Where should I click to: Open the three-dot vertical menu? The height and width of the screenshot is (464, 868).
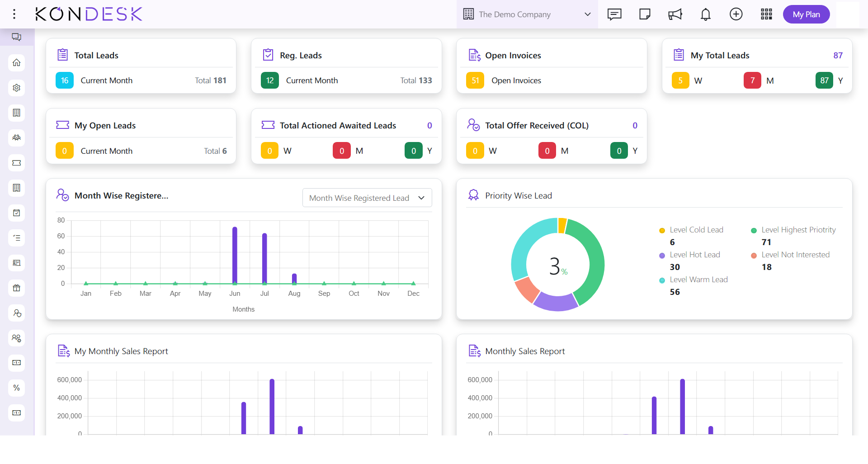click(x=14, y=14)
